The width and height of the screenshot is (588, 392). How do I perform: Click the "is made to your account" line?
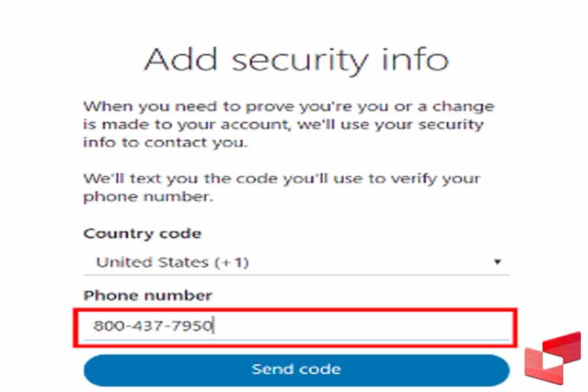click(283, 124)
